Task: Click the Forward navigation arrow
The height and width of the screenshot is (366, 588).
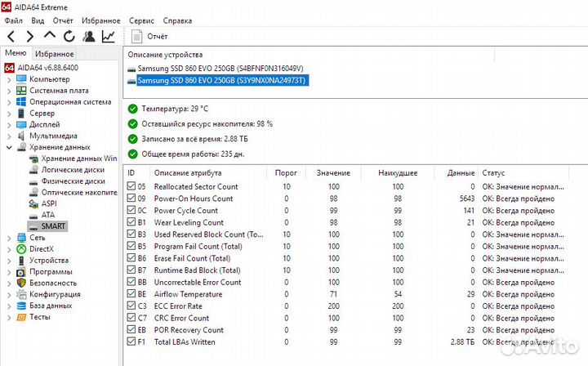Action: tap(30, 37)
